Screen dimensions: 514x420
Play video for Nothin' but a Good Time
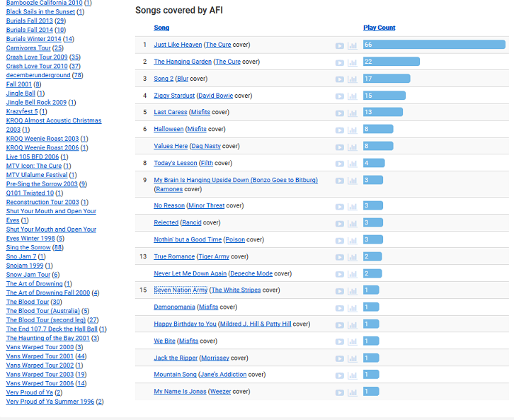tap(340, 241)
